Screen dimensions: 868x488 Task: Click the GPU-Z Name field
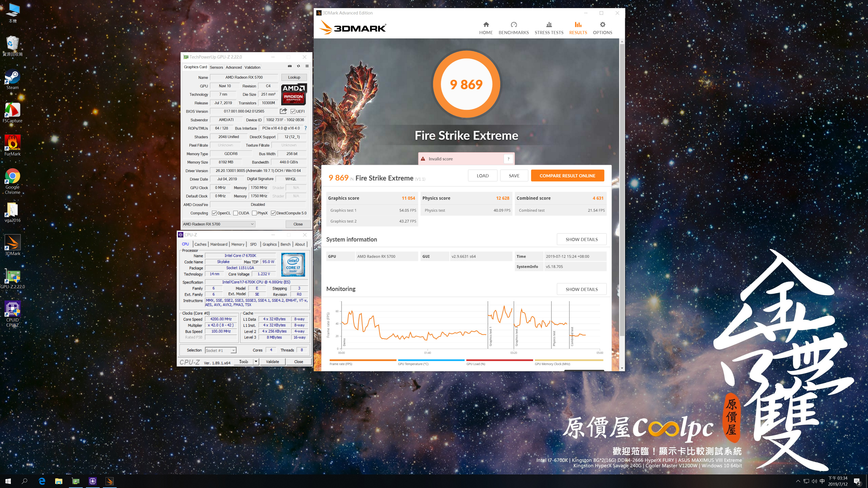pyautogui.click(x=244, y=77)
